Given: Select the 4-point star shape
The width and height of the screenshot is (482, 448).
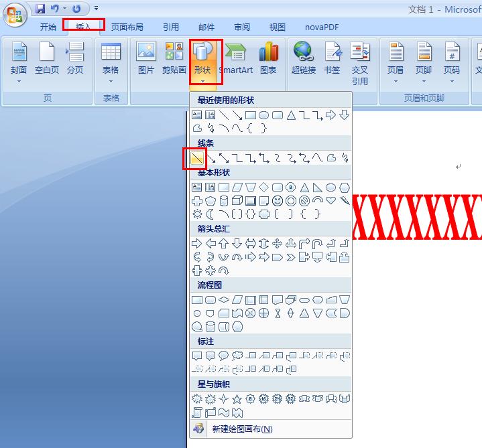Looking at the screenshot, I should (x=224, y=399).
